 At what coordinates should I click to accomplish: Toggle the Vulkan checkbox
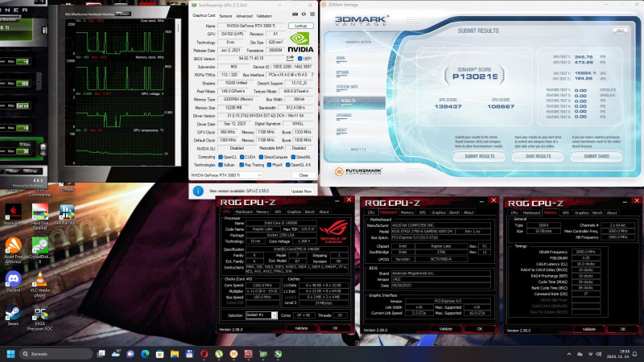tap(221, 165)
